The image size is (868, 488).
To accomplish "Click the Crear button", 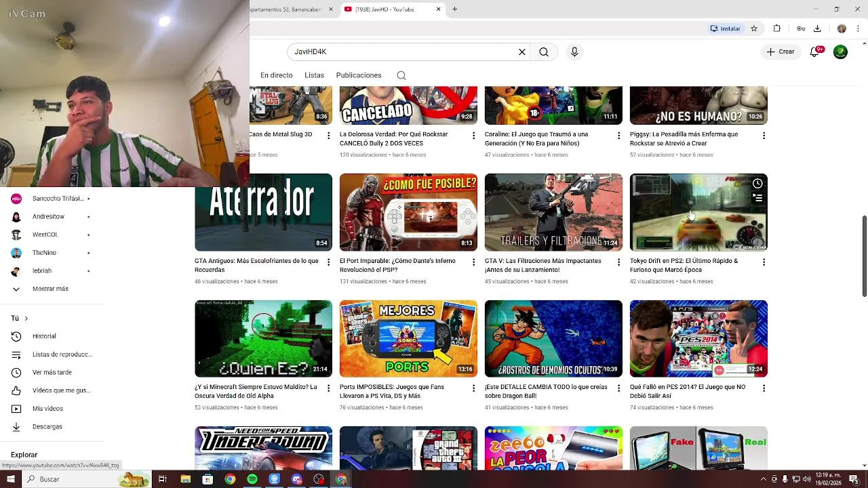I will tap(780, 52).
